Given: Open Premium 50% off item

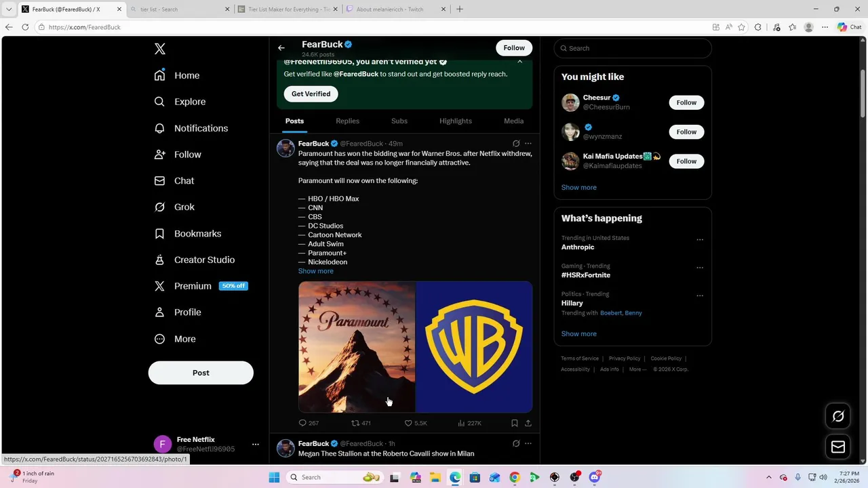Looking at the screenshot, I should point(201,286).
